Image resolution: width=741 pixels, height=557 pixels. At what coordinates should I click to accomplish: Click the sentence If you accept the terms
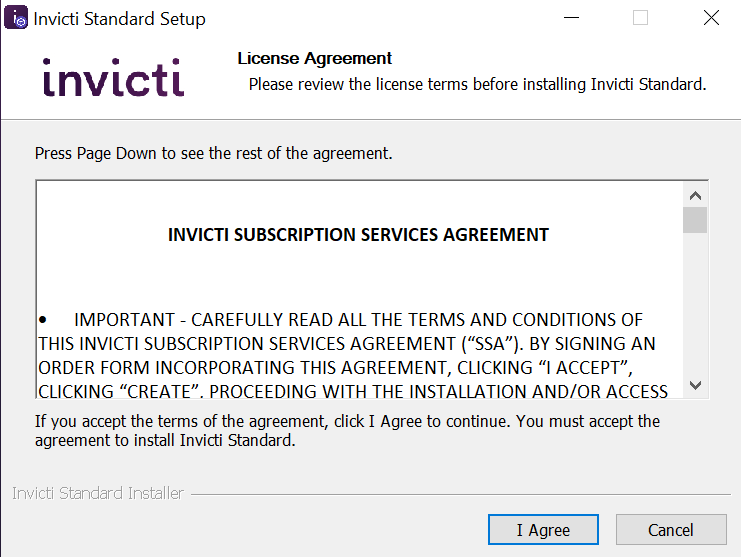pos(347,430)
